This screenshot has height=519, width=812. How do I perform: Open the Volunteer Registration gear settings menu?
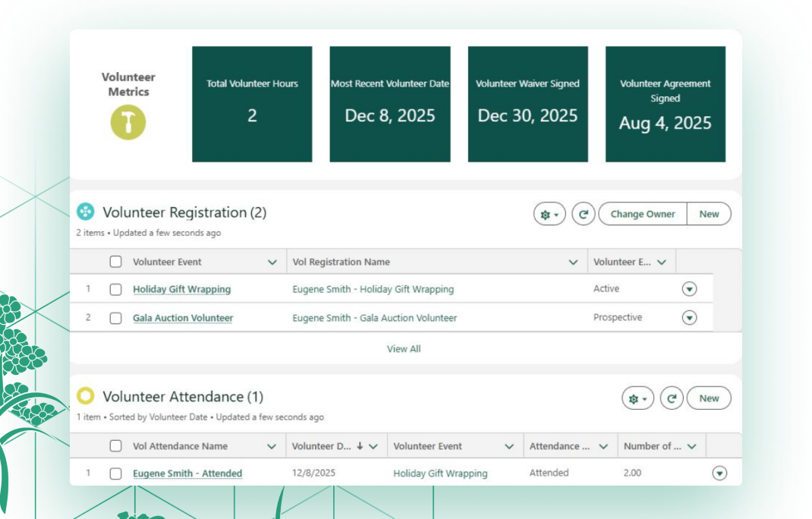click(x=549, y=214)
